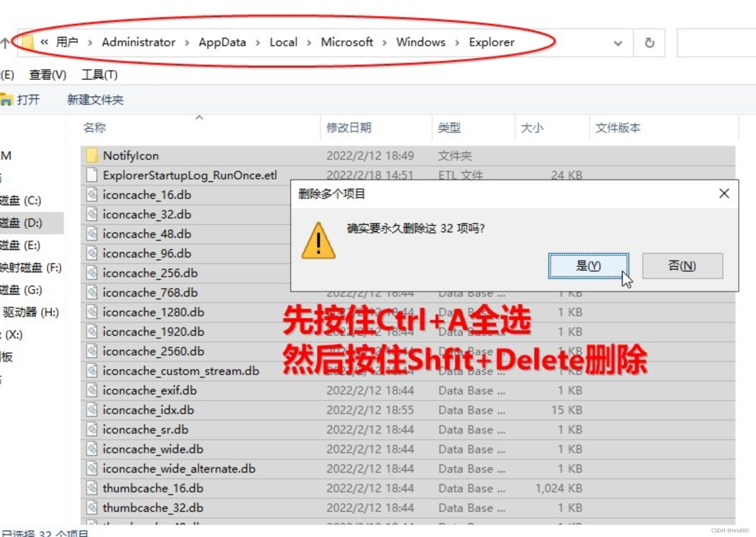This screenshot has height=537, width=756.
Task: Click Microsoft in the address breadcrumb
Action: pos(347,42)
